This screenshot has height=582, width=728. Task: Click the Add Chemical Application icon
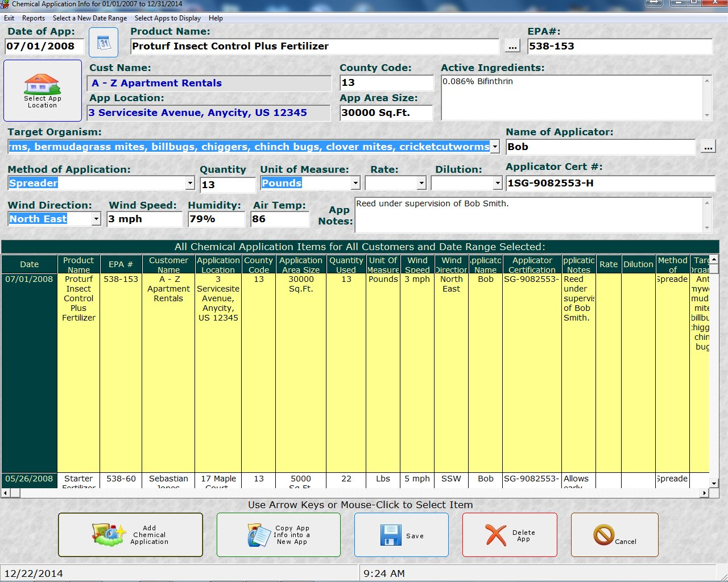pyautogui.click(x=109, y=534)
